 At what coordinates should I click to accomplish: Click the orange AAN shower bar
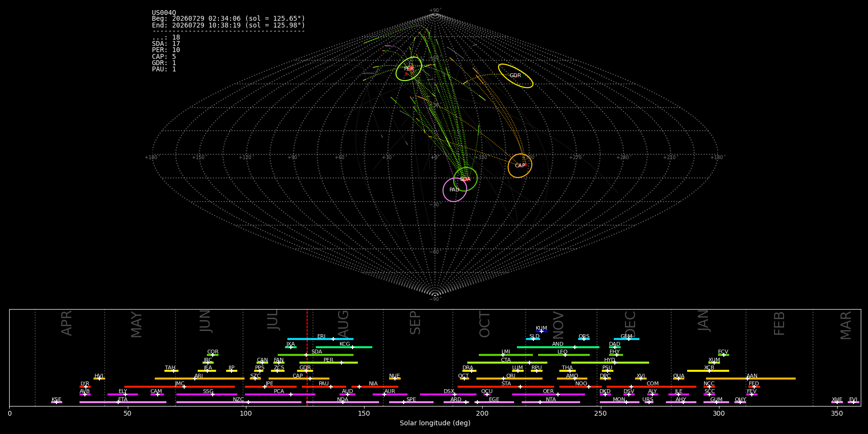751,379
